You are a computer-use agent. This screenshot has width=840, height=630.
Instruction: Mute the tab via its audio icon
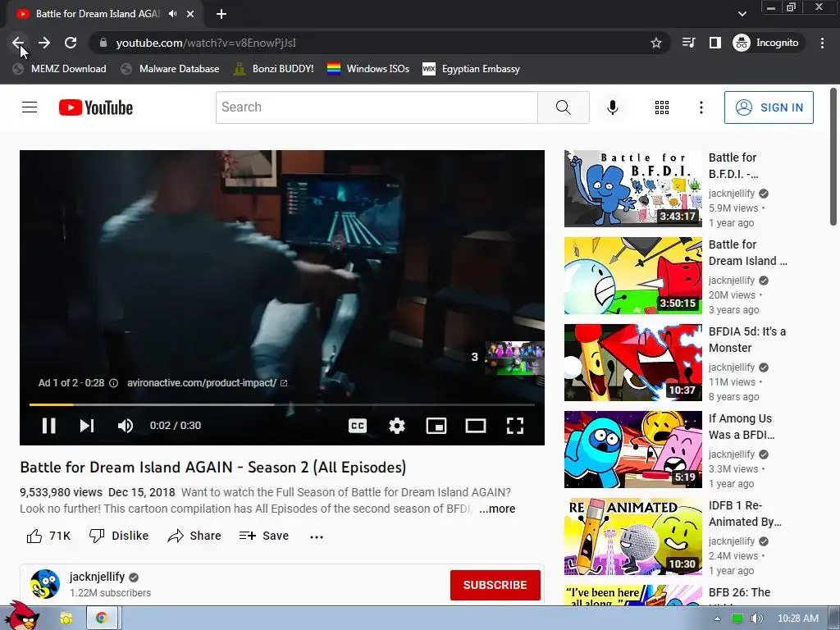172,14
